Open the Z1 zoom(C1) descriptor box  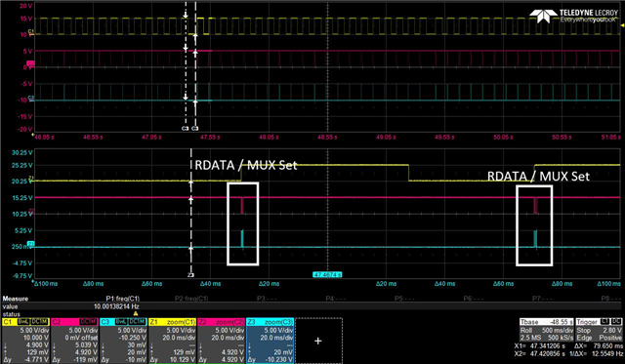click(172, 341)
